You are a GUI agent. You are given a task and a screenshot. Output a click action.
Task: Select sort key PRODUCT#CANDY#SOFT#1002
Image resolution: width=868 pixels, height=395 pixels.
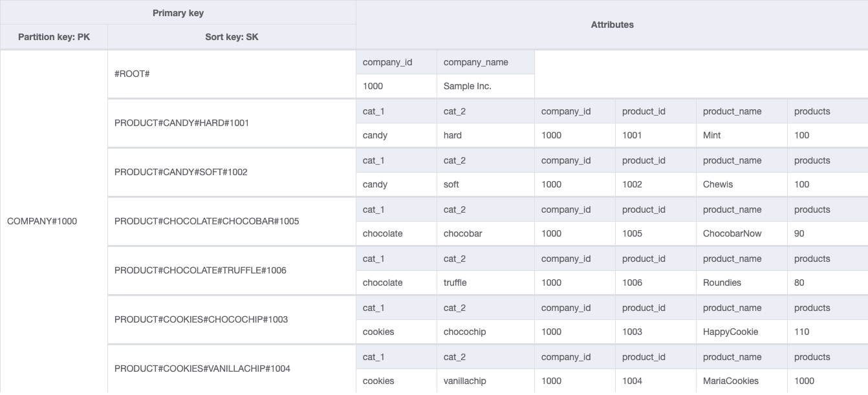pyautogui.click(x=232, y=173)
